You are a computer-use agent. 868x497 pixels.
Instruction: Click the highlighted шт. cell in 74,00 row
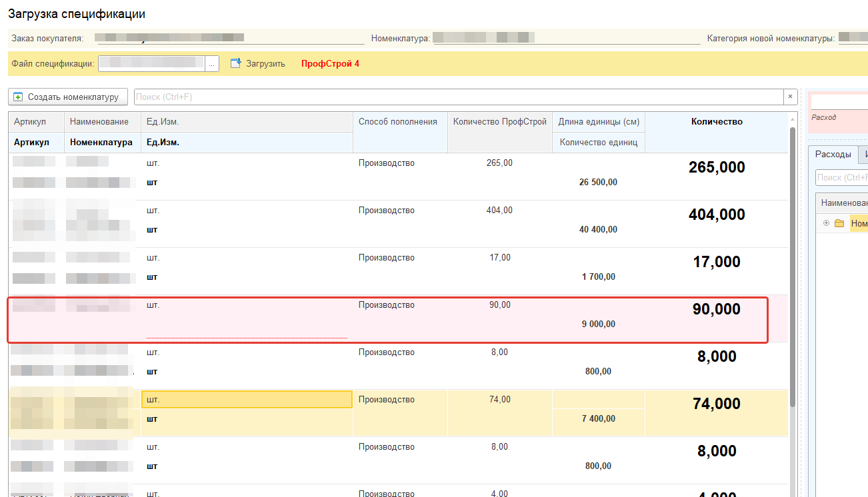pos(247,400)
